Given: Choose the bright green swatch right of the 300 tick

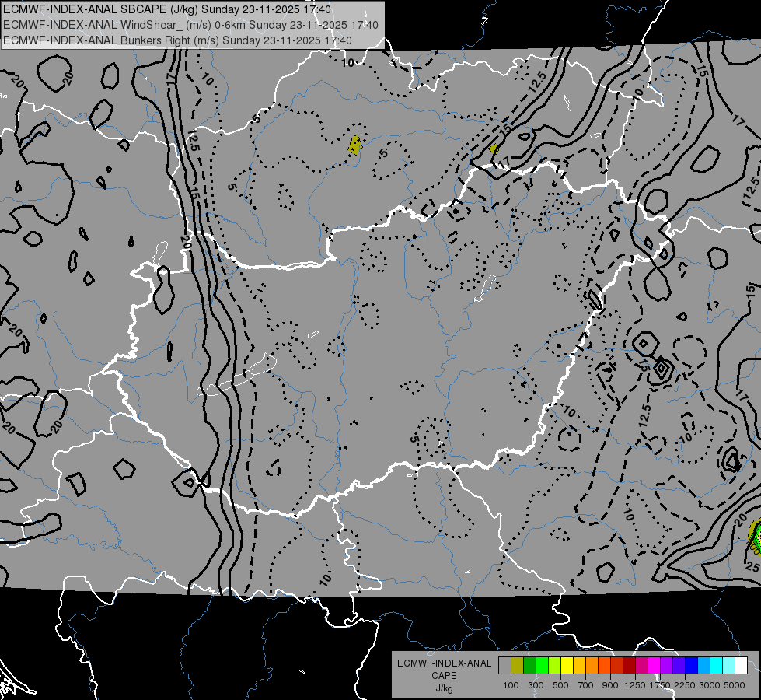Looking at the screenshot, I should (542, 665).
